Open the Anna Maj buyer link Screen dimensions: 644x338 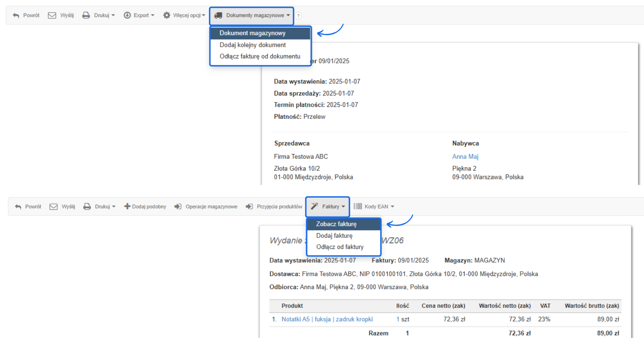[x=465, y=156]
